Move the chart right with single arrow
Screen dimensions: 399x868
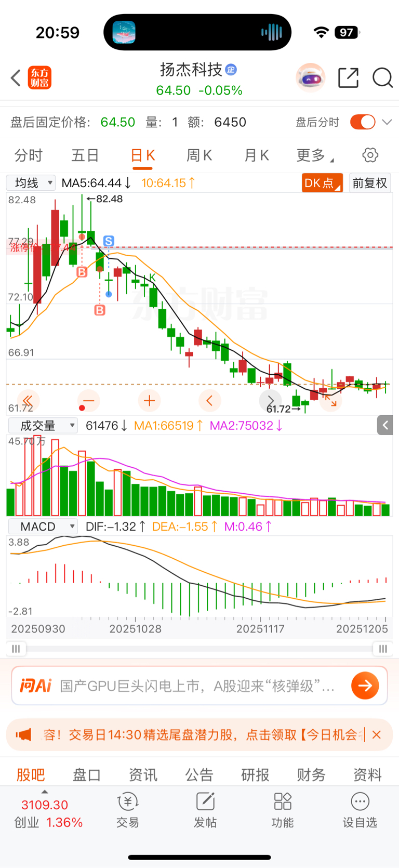pos(270,401)
